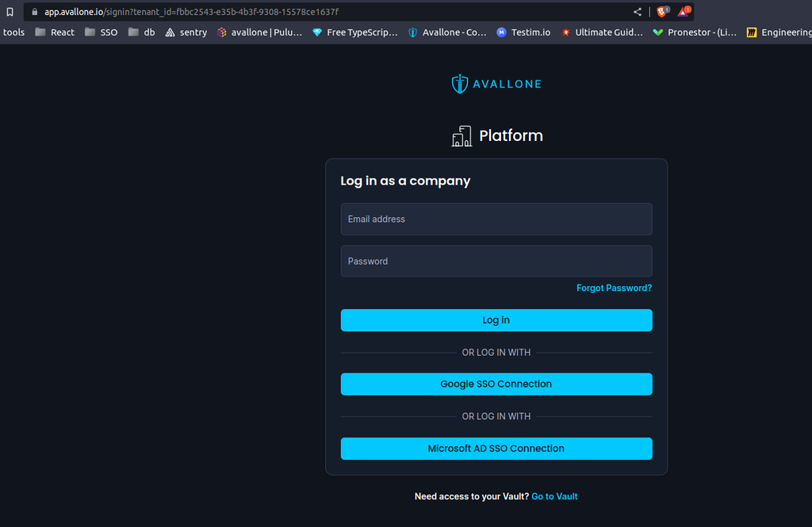The image size is (812, 527).
Task: Click the address bar URL
Action: [191, 12]
